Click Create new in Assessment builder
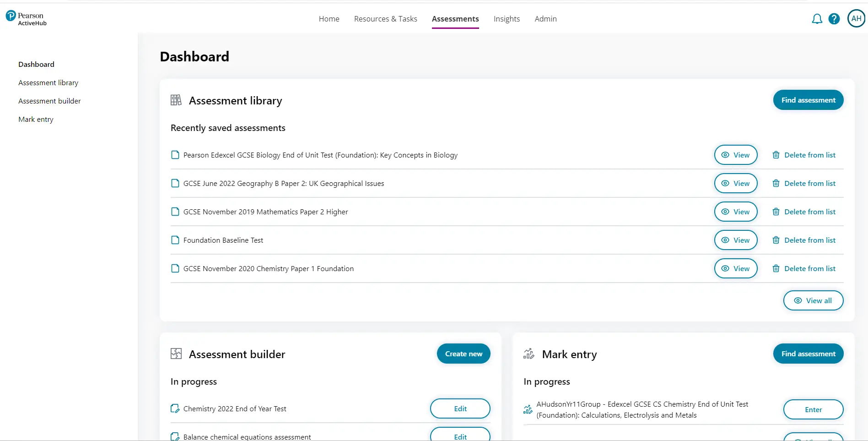The height and width of the screenshot is (441, 868). pos(464,354)
